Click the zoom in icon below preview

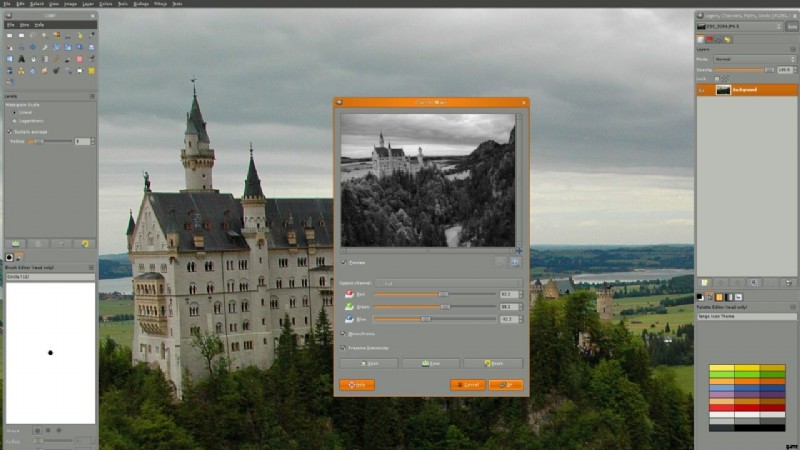point(515,262)
